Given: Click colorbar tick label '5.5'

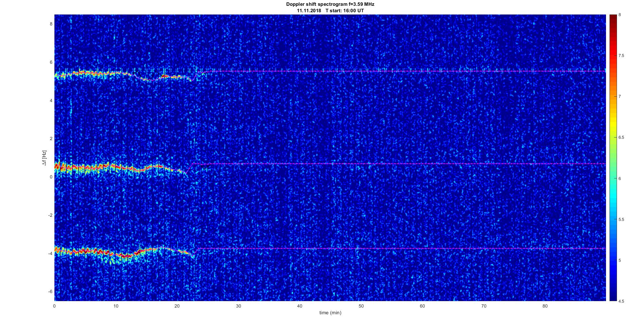Looking at the screenshot, I should click(621, 220).
